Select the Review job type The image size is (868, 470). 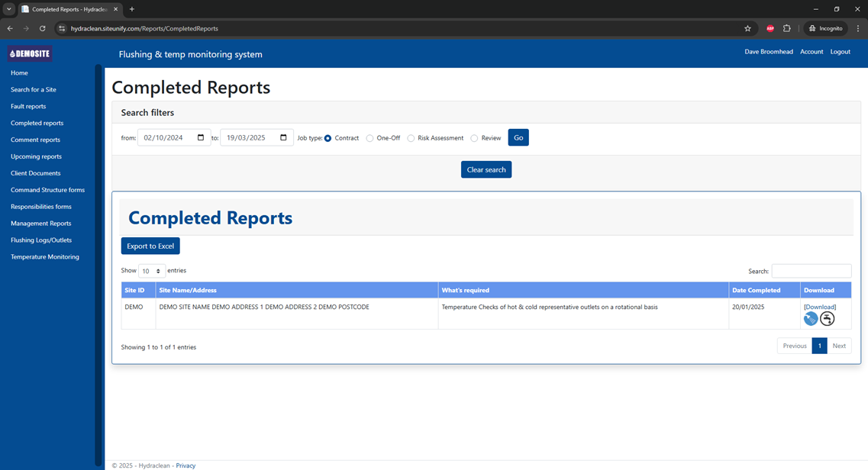click(474, 138)
